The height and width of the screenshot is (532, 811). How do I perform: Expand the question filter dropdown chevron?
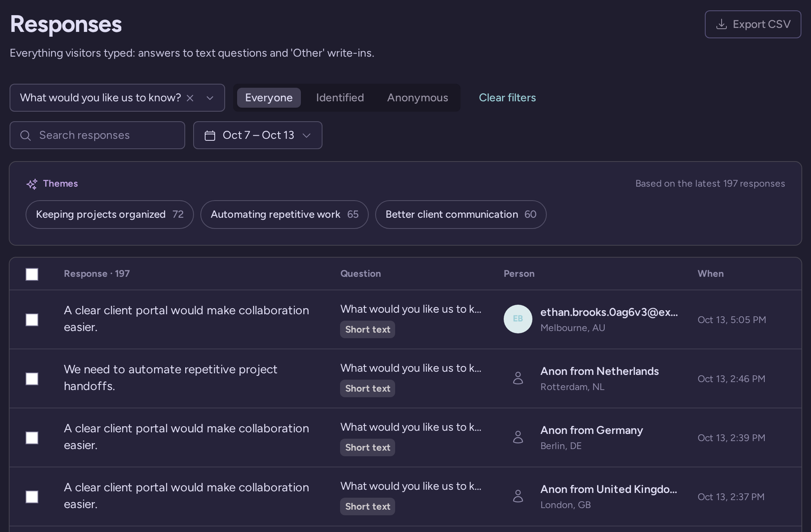point(210,98)
